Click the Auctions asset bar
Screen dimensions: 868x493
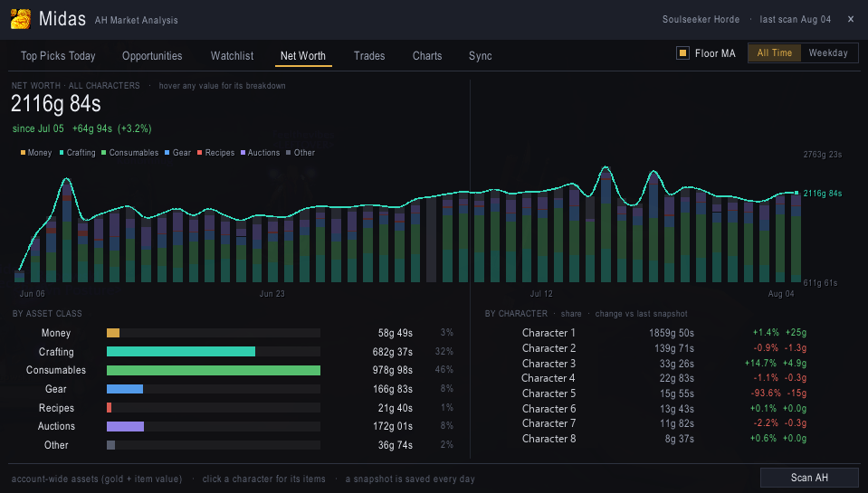[x=213, y=427]
